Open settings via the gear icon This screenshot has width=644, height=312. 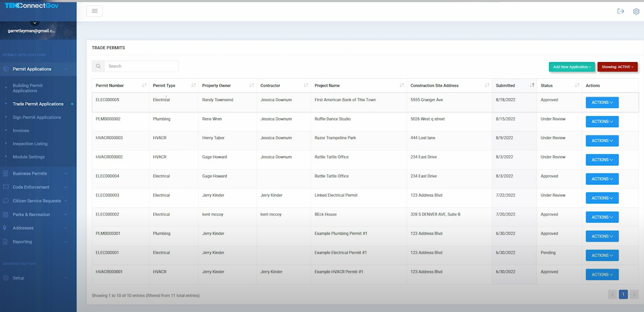click(636, 11)
